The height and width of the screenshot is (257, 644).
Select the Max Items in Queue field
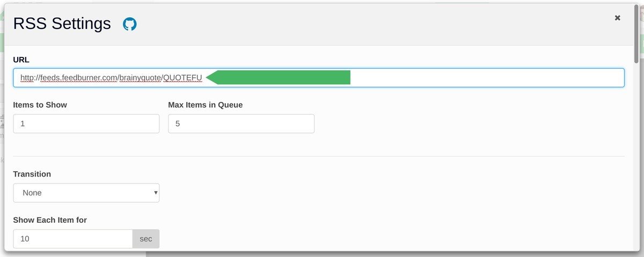point(241,123)
